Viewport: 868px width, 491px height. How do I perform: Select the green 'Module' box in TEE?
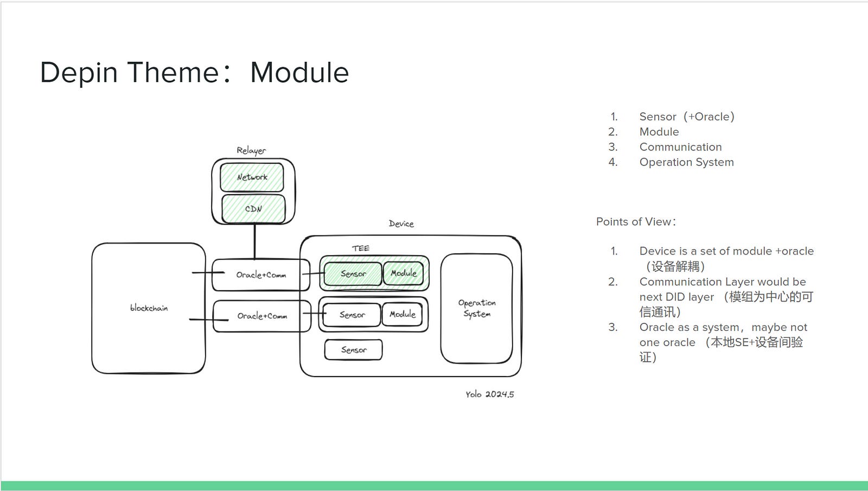[404, 273]
